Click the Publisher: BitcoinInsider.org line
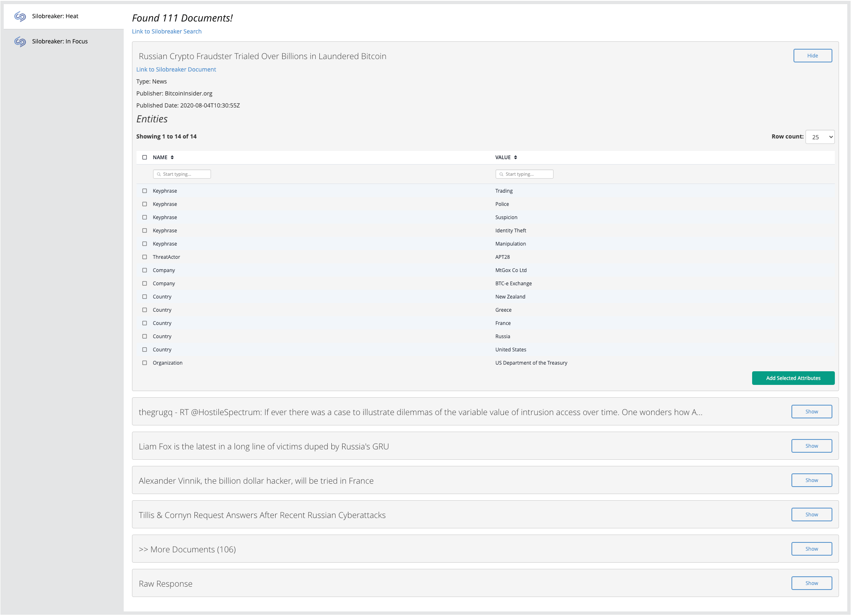The image size is (851, 616). (174, 93)
